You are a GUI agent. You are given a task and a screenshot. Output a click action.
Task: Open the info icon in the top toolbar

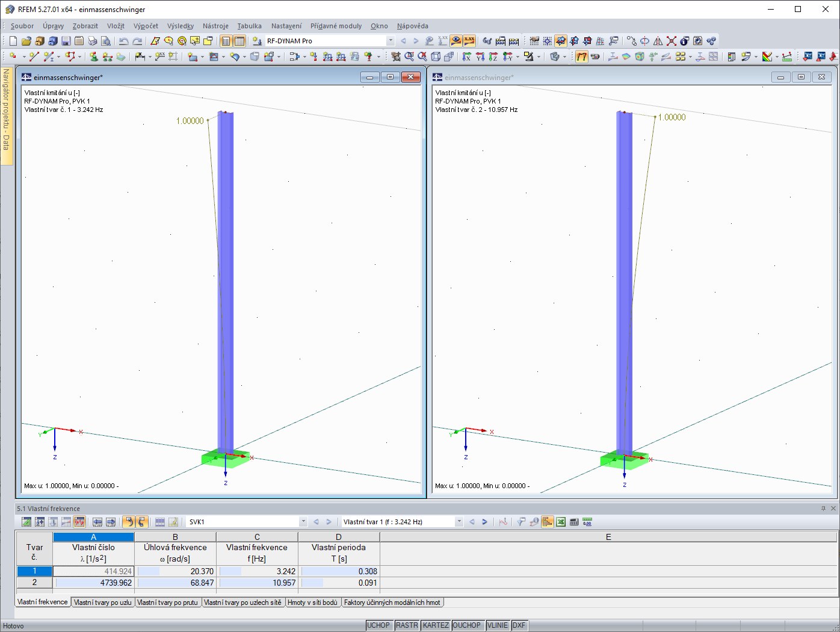click(685, 41)
